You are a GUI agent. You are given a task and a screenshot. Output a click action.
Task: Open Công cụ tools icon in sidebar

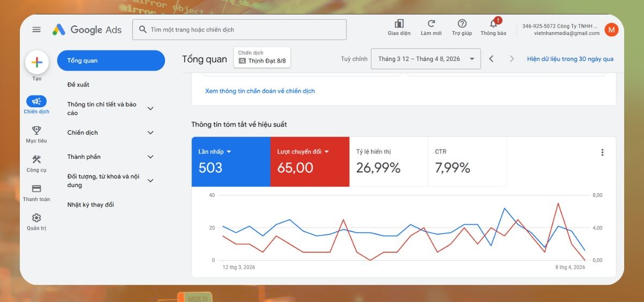pos(36,159)
